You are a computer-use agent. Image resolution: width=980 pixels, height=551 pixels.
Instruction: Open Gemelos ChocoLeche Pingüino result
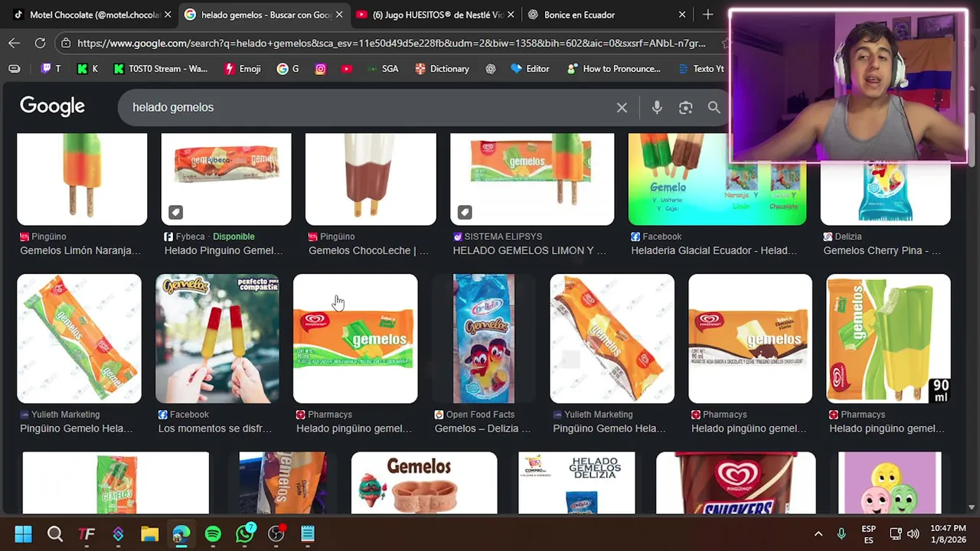tap(371, 196)
